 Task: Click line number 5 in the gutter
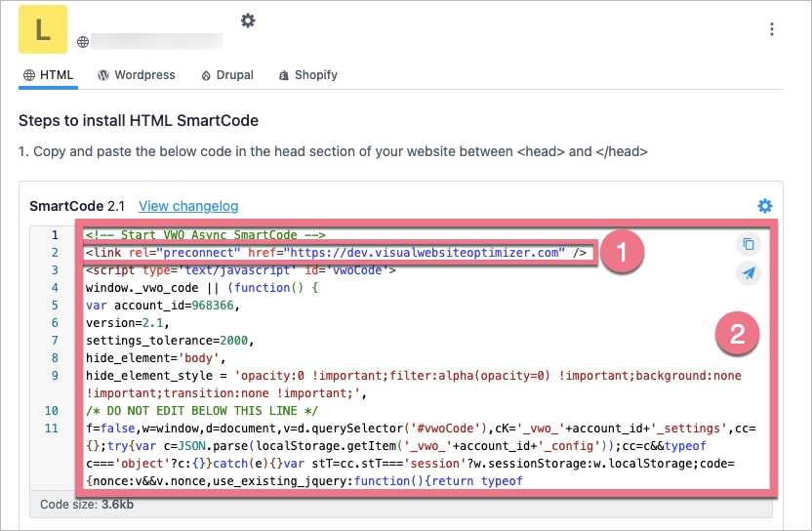coord(55,306)
